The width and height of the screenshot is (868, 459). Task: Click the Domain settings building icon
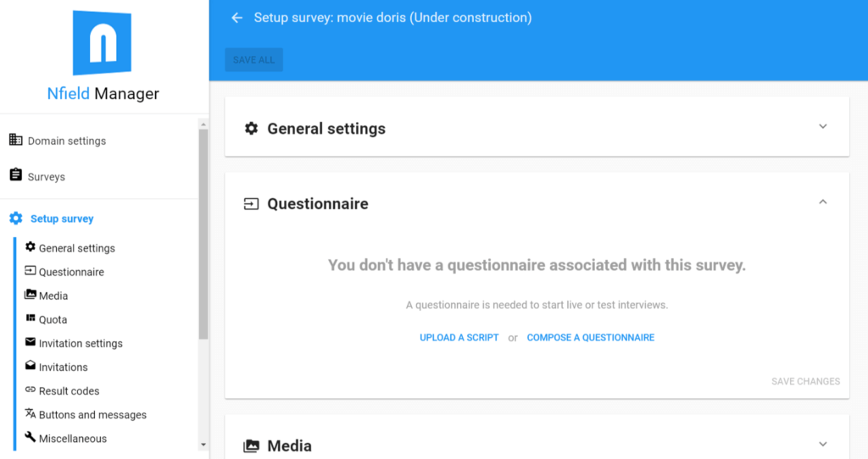(x=15, y=140)
